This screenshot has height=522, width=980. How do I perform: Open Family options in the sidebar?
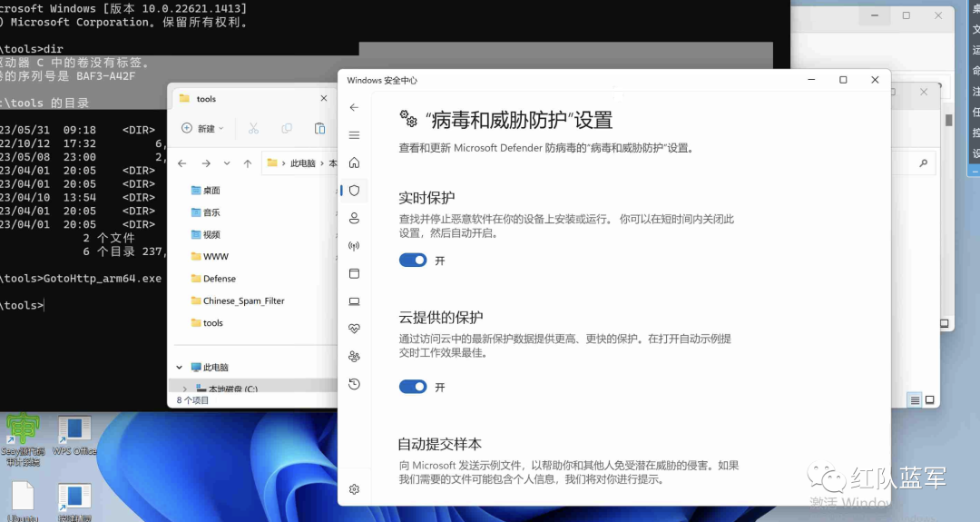pos(355,357)
